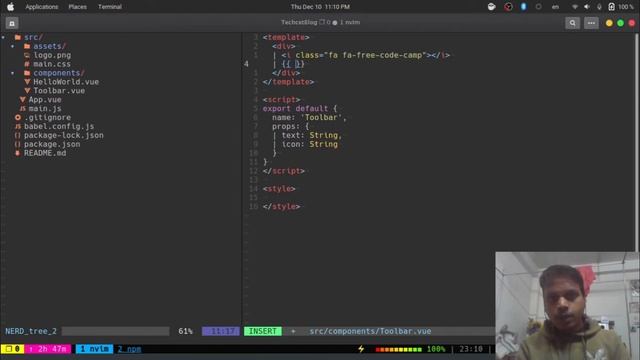Open Toolbar.vue in the file tree
Screen dimensions: 640x360
tap(59, 91)
